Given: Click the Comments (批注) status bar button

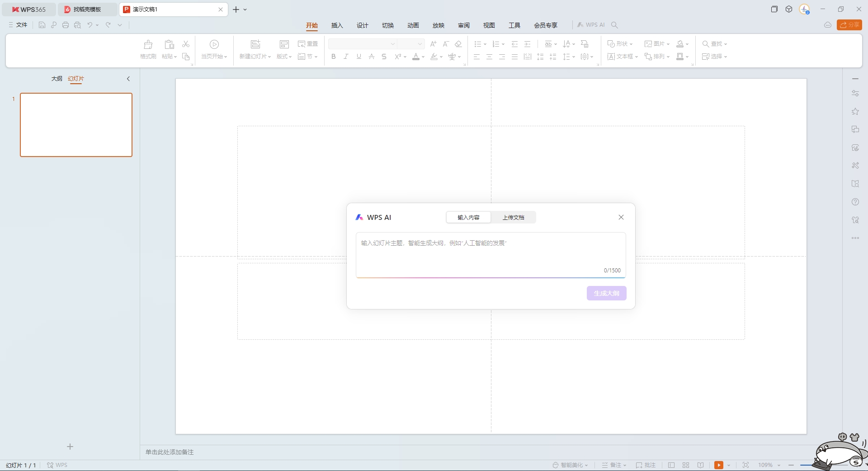Looking at the screenshot, I should tap(646, 465).
